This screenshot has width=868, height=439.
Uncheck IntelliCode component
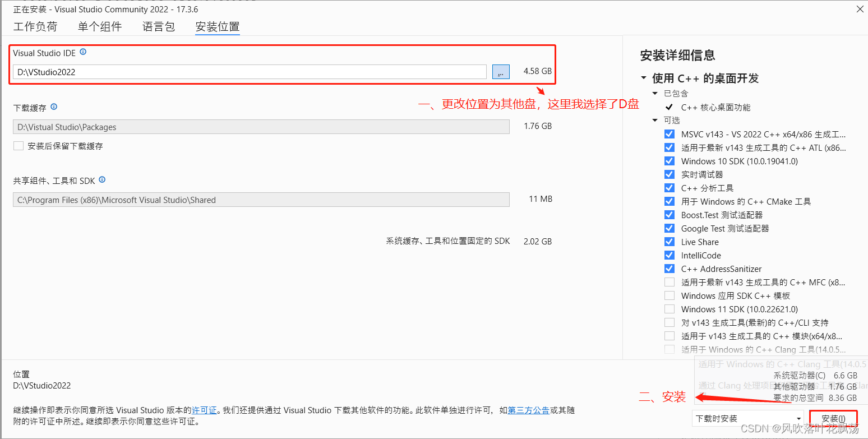click(669, 255)
